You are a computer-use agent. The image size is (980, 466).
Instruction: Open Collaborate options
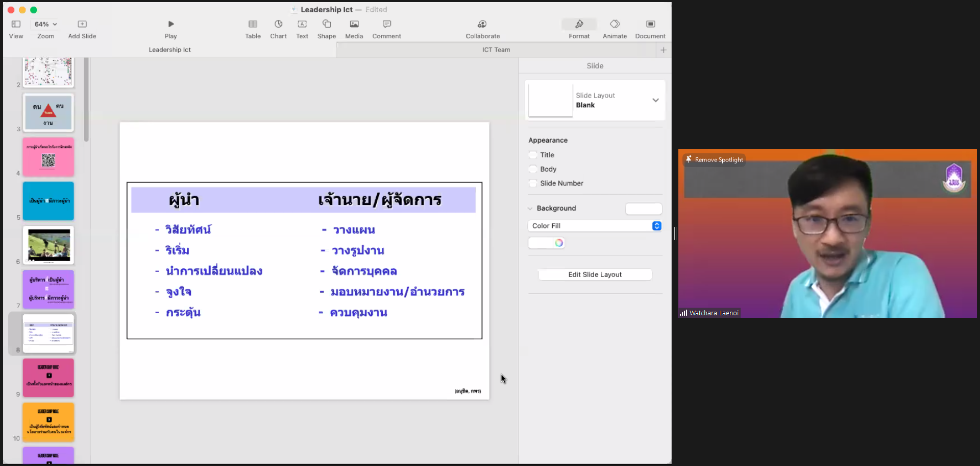point(482,29)
